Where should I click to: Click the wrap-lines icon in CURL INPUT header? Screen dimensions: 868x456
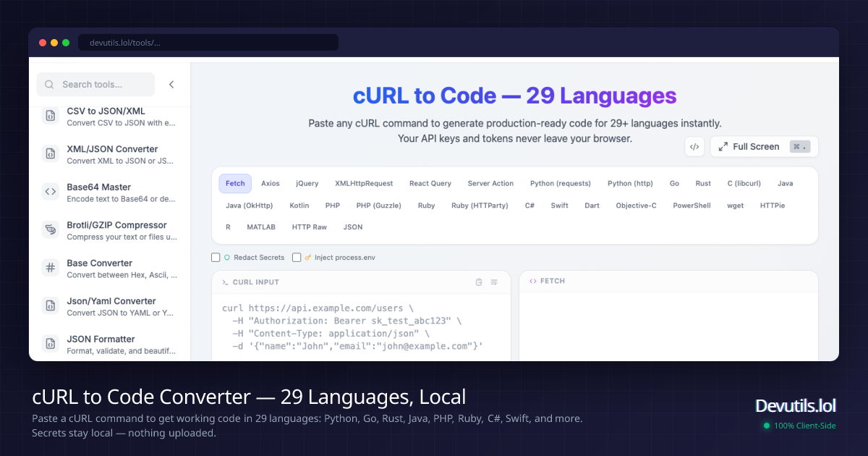(494, 282)
